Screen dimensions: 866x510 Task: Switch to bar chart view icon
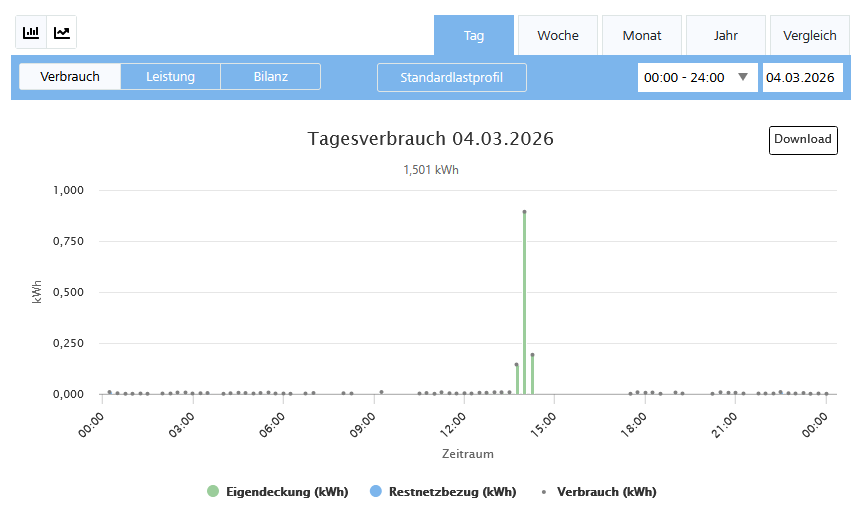click(x=32, y=33)
